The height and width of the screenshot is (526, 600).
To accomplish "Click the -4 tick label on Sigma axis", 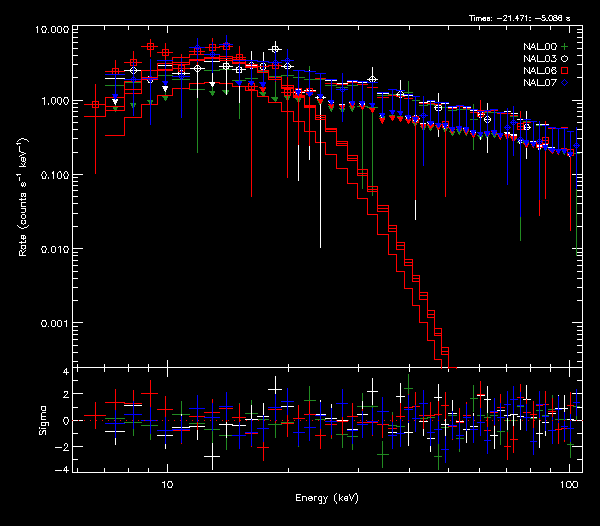I will point(64,469).
